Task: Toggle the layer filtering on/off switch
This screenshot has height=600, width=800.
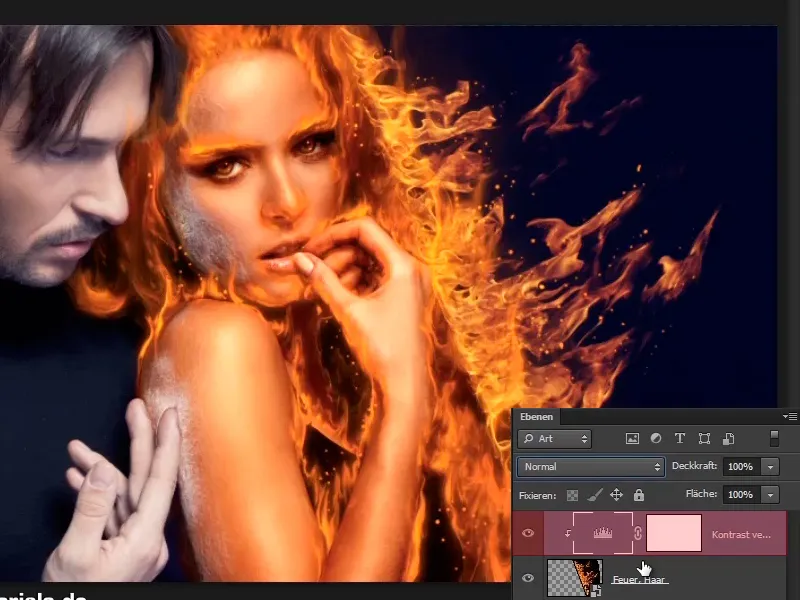Action: point(774,438)
